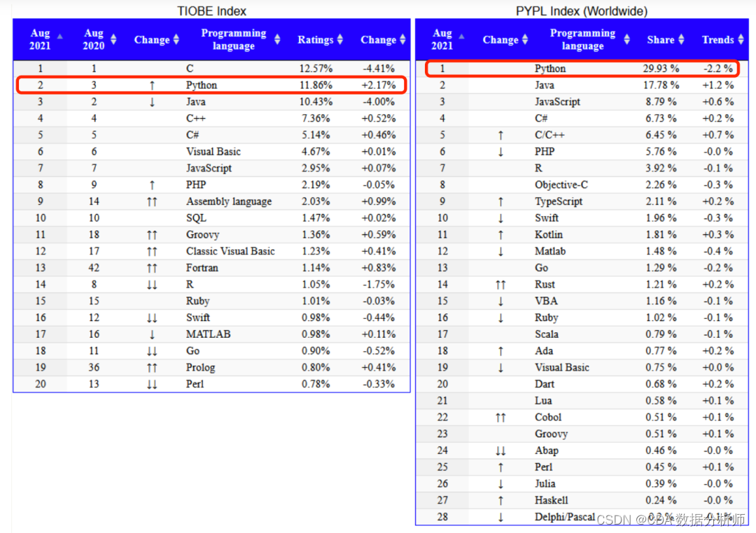Click sort arrows on TIOBE first Change column
Screen dimensions: 756x533
(176, 39)
